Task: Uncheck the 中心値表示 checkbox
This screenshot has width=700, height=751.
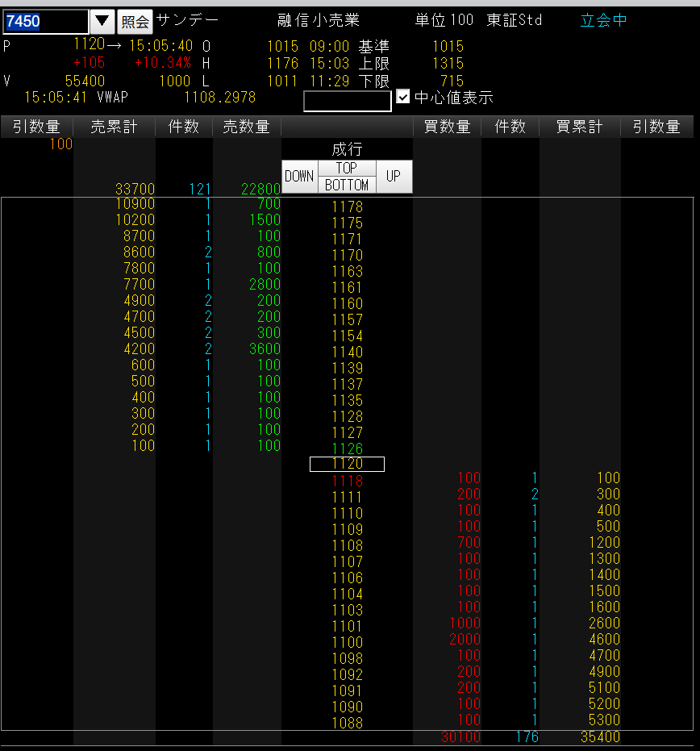Action: 401,96
